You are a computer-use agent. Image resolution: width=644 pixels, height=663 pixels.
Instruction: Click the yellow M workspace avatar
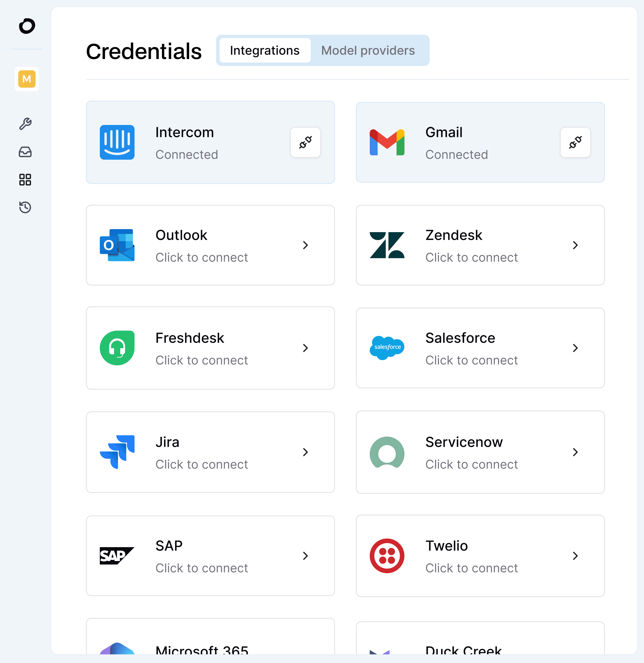coord(27,79)
